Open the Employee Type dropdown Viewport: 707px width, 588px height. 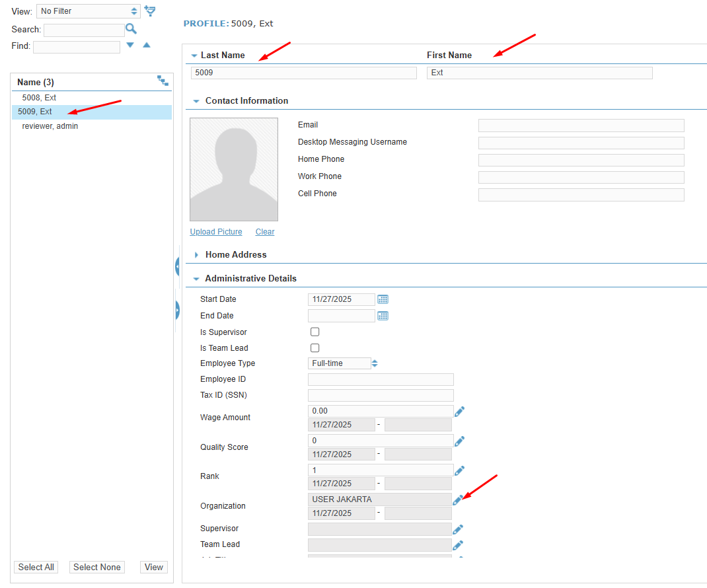(x=343, y=363)
